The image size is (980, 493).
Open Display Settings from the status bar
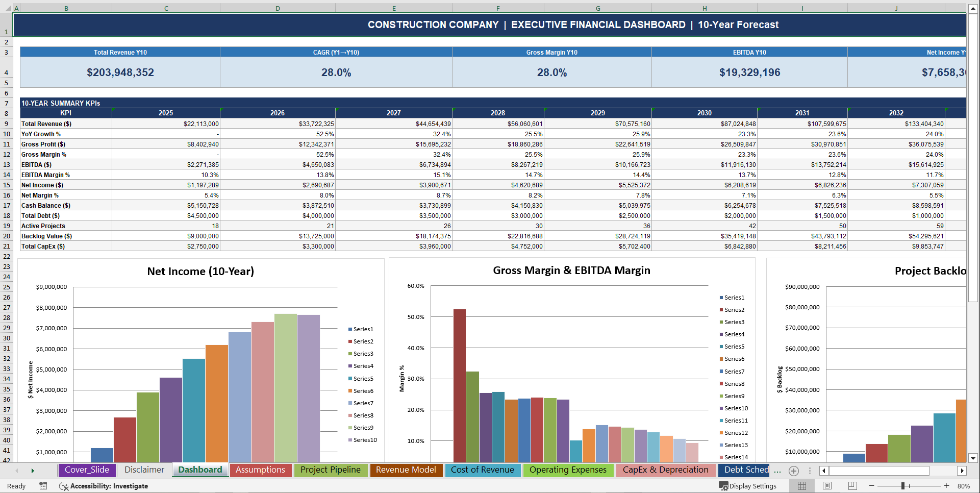click(x=748, y=486)
